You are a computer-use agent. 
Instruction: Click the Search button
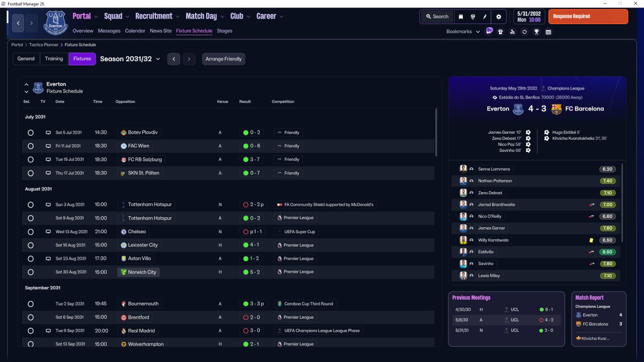click(x=437, y=17)
